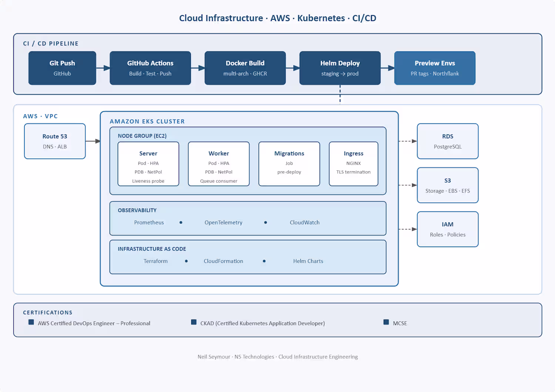555x392 pixels.
Task: Click the RDS PostgreSQL box
Action: [448, 141]
